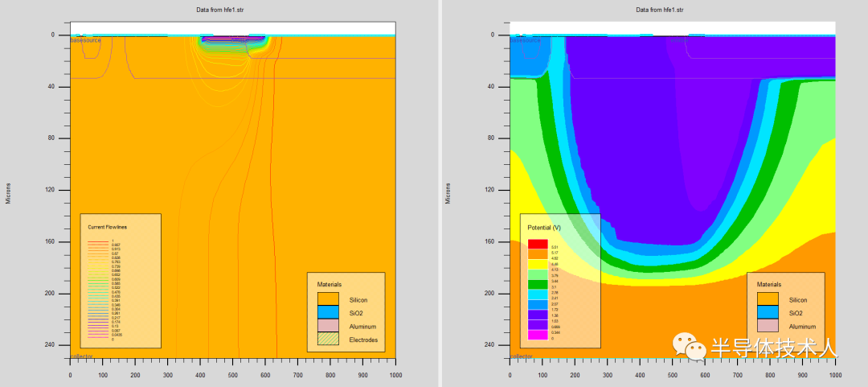Click the collector label in left plot
Image resolution: width=868 pixels, height=387 pixels.
pyautogui.click(x=81, y=356)
